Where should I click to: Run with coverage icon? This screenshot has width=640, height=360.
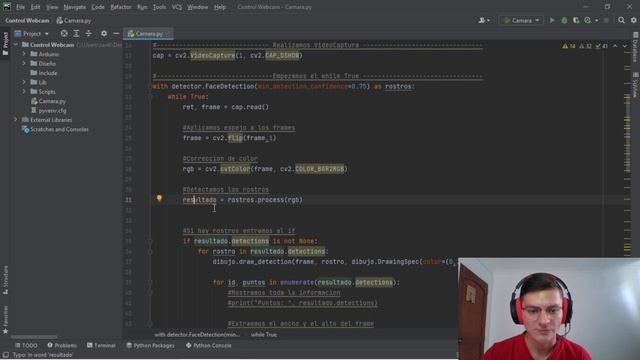[x=576, y=20]
